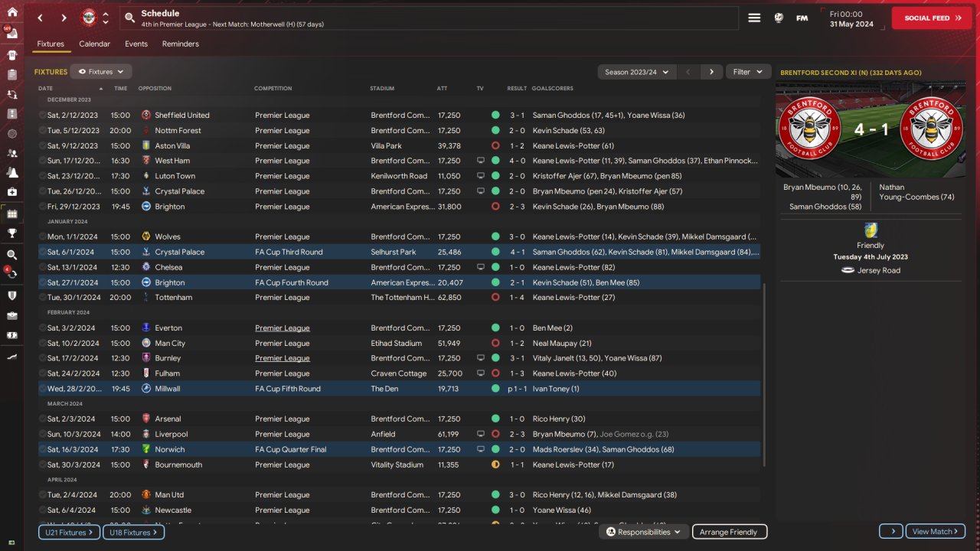Image resolution: width=980 pixels, height=551 pixels.
Task: Select the Wolves fixture row circle
Action: [43, 237]
